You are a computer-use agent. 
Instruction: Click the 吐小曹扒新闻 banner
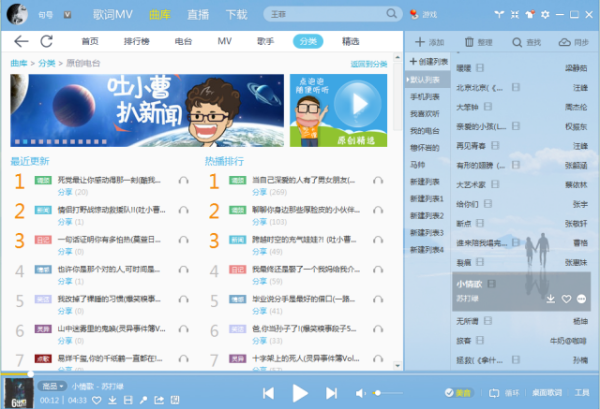tap(147, 111)
